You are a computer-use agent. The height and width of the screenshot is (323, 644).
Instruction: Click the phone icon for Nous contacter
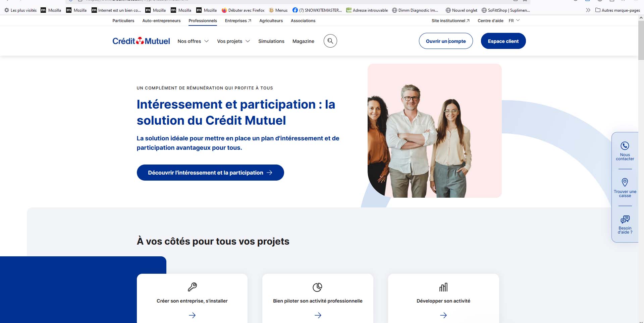point(625,146)
